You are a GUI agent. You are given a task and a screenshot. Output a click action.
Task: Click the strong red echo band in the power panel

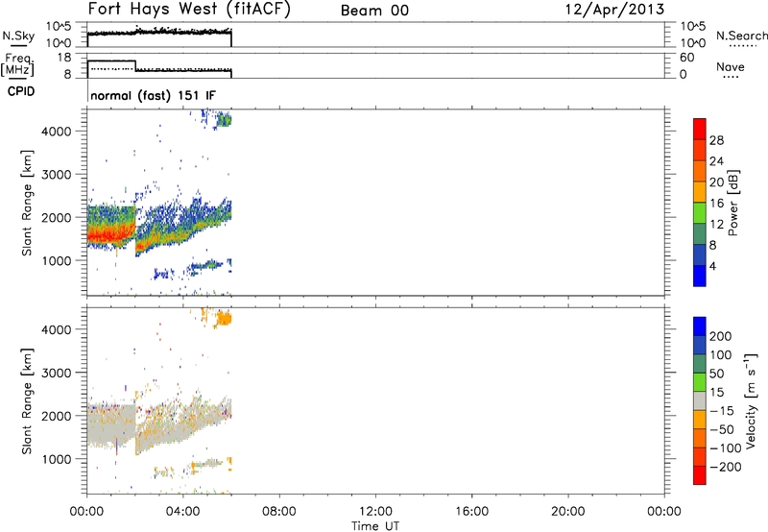tap(110, 234)
